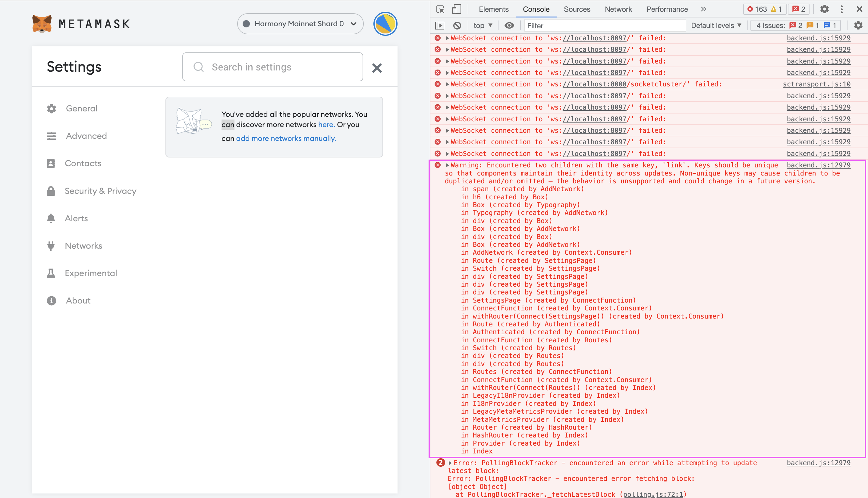Click the inspect element picker icon
The width and height of the screenshot is (868, 498).
point(441,9)
